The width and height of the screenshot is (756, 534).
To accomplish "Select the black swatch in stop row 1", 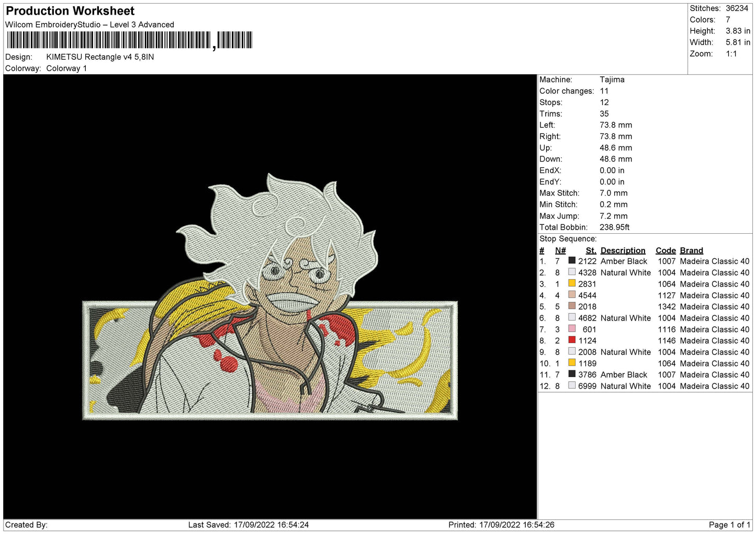I will coord(572,260).
